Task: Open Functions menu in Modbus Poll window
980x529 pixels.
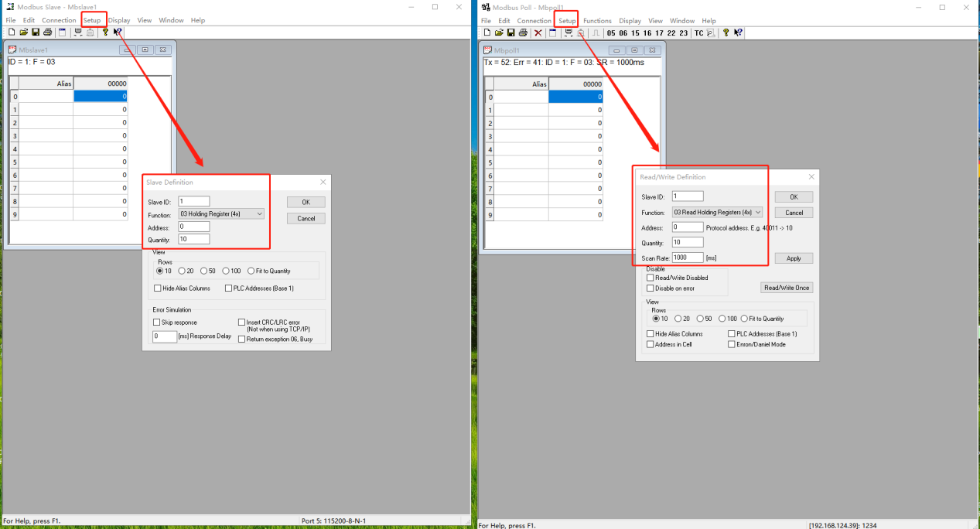Action: pyautogui.click(x=597, y=21)
